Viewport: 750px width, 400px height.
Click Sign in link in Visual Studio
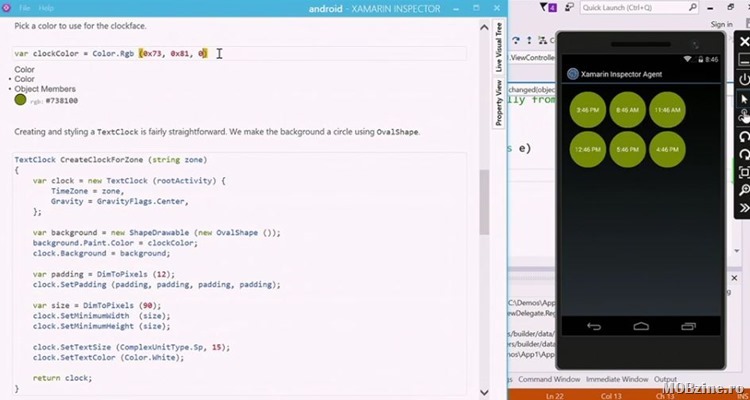click(x=721, y=24)
